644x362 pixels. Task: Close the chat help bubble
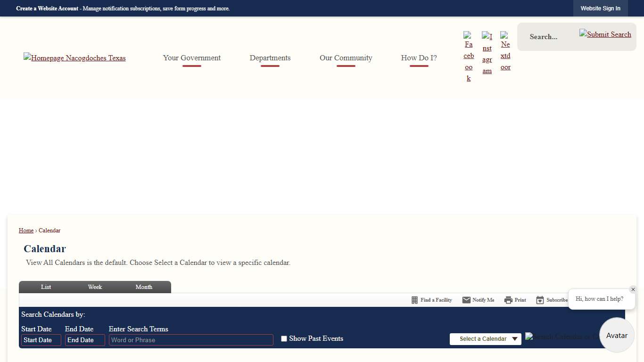633,289
